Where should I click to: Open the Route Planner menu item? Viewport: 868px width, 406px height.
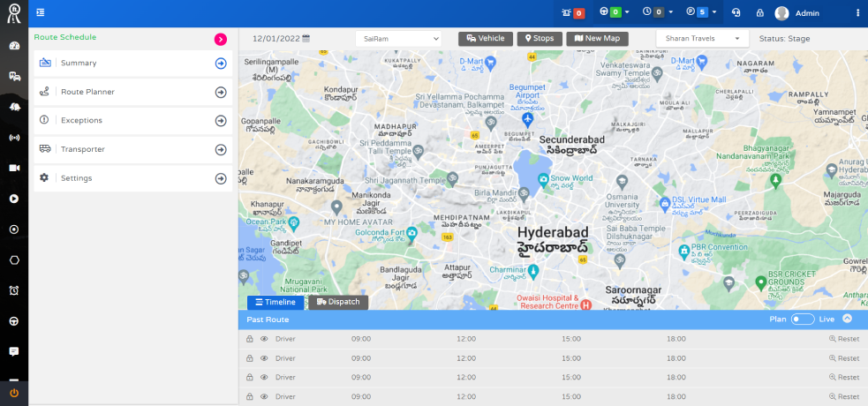pyautogui.click(x=132, y=93)
